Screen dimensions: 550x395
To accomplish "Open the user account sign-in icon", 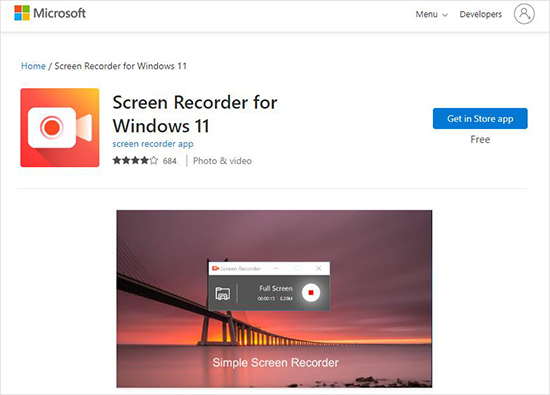I will tap(524, 14).
